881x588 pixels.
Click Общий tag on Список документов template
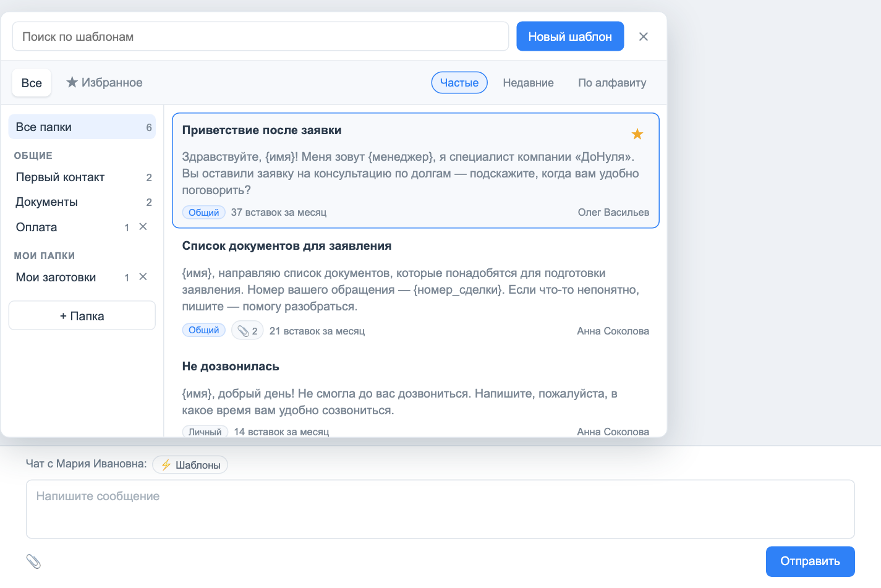(x=203, y=330)
